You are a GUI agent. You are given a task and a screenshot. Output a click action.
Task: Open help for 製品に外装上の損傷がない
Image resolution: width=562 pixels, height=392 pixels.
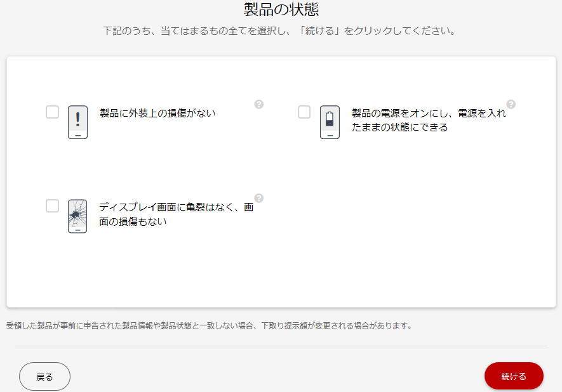[259, 104]
